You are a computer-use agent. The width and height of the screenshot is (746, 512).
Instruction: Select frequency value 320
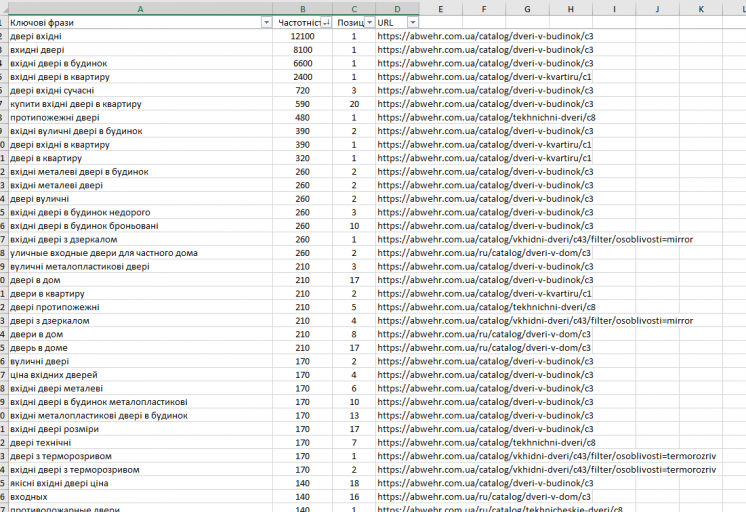coord(303,158)
